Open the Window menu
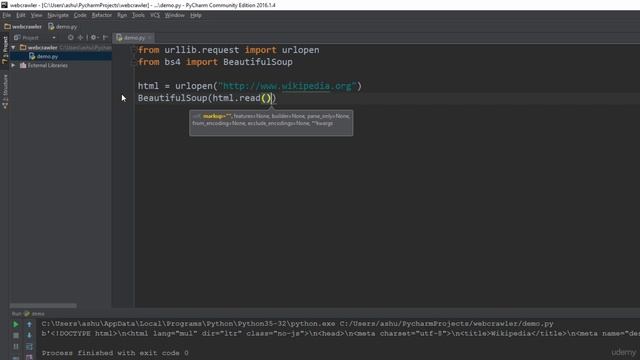This screenshot has height=360, width=640. 175,15
